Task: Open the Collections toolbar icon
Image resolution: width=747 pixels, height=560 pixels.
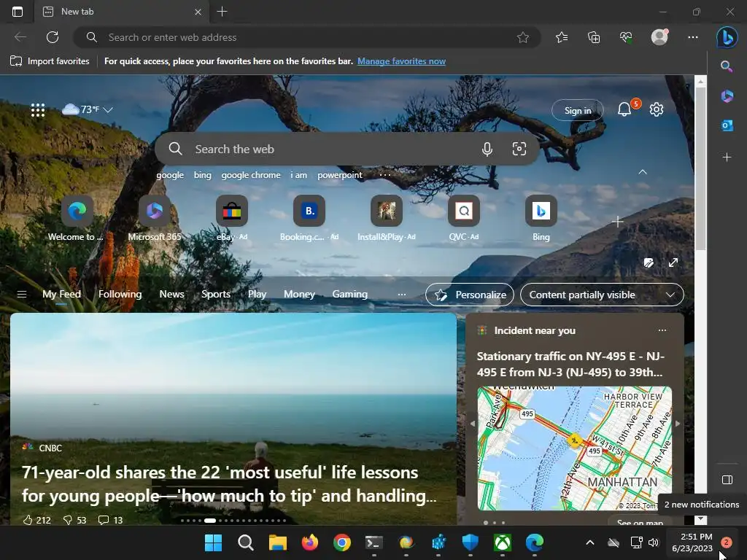Action: 594,37
